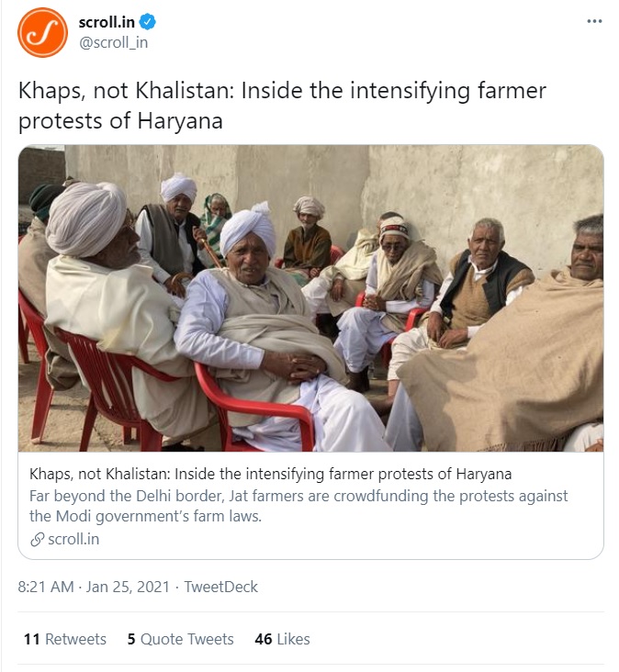Viewport: 619px width, 672px height.
Task: Click the scroll.in orange profile avatar
Action: (42, 32)
